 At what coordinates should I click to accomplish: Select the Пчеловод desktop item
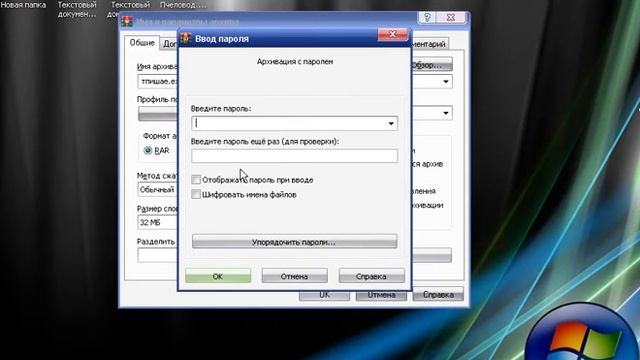[x=183, y=5]
